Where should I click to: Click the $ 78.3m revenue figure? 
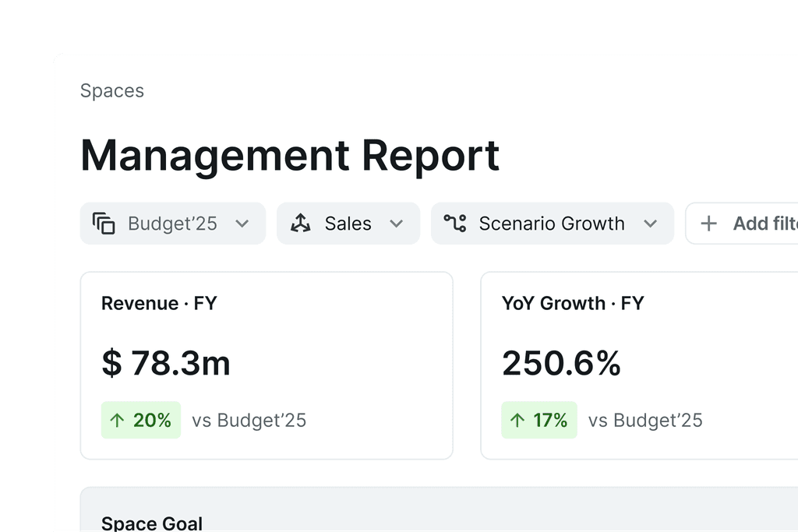tap(166, 363)
